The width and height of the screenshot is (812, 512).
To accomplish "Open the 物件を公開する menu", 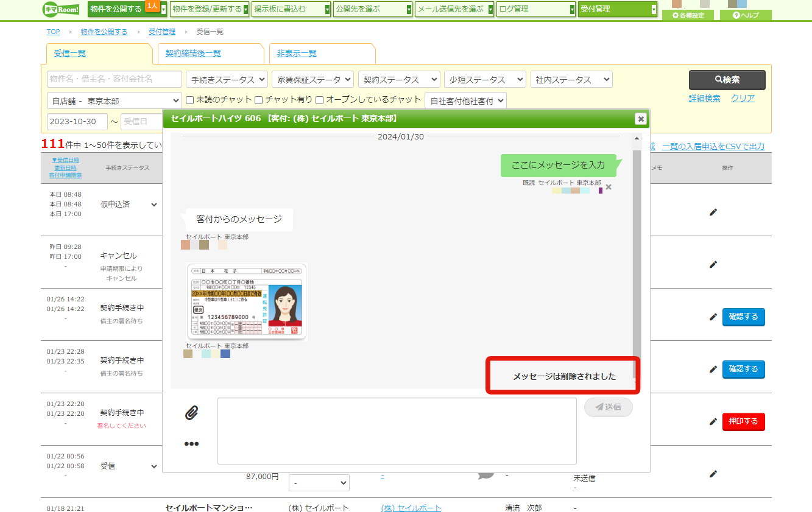I will tap(127, 9).
